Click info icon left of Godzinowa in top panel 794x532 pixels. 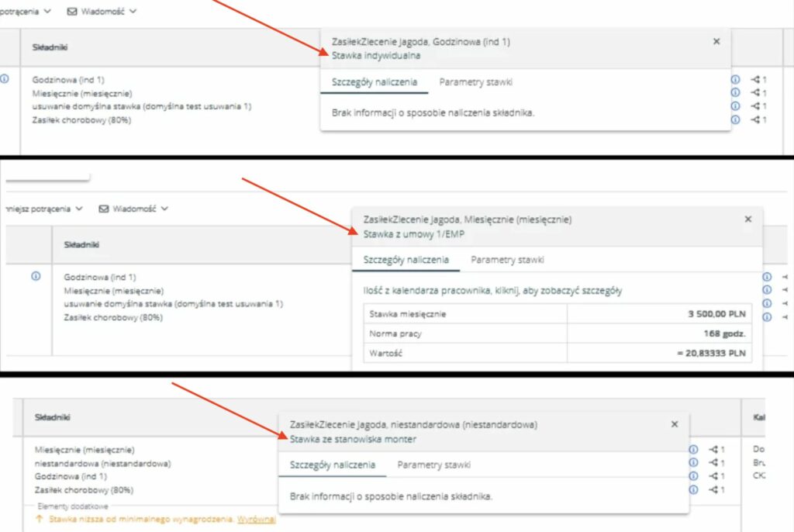click(5, 79)
